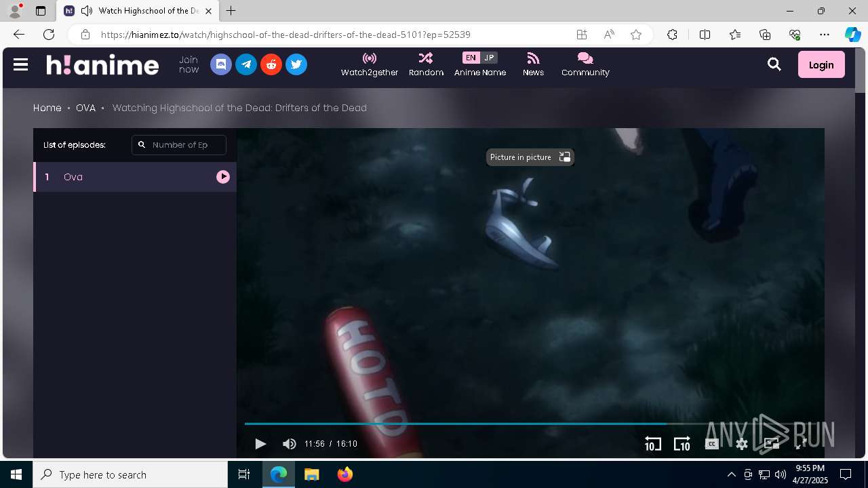868x488 pixels.
Task: Switch anime name language to EN
Action: pos(471,58)
